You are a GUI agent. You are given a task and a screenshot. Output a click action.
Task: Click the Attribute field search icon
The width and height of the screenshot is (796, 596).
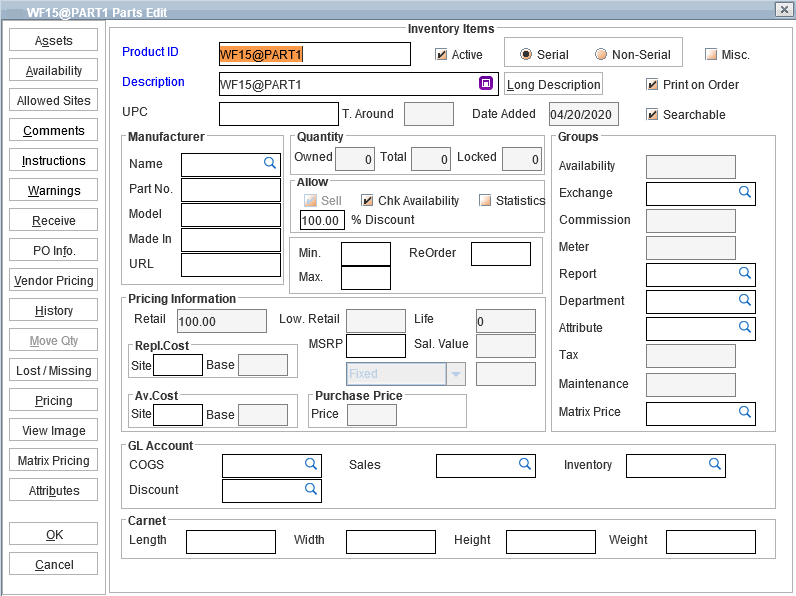(744, 327)
